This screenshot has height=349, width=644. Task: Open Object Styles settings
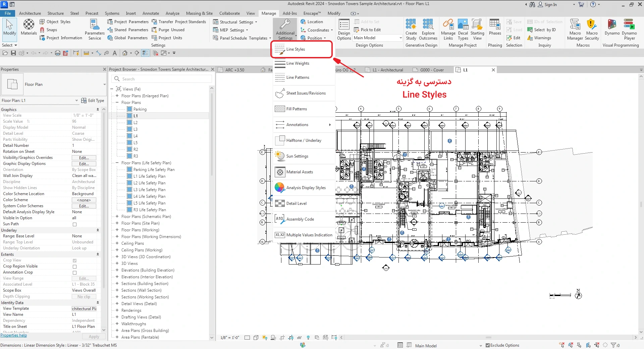click(55, 22)
